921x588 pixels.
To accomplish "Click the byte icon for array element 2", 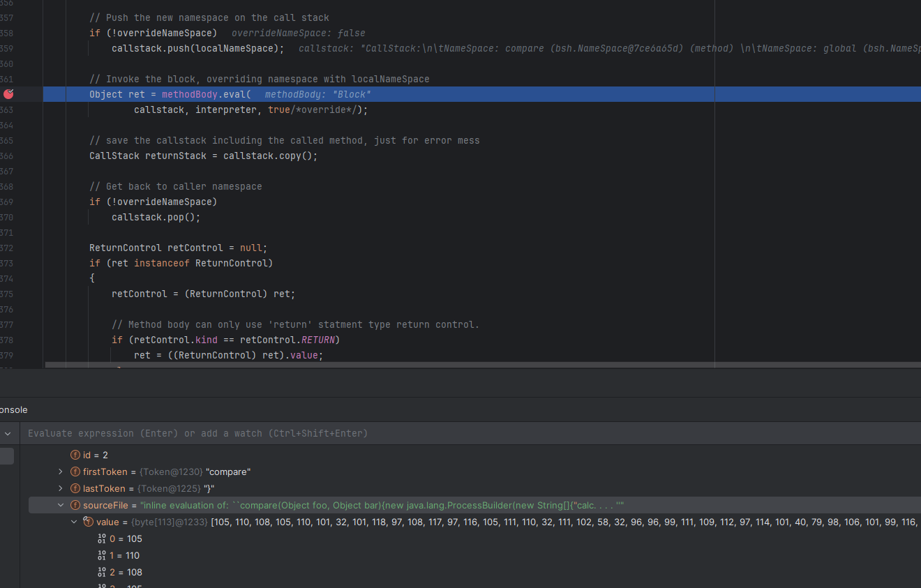I will 102,573.
